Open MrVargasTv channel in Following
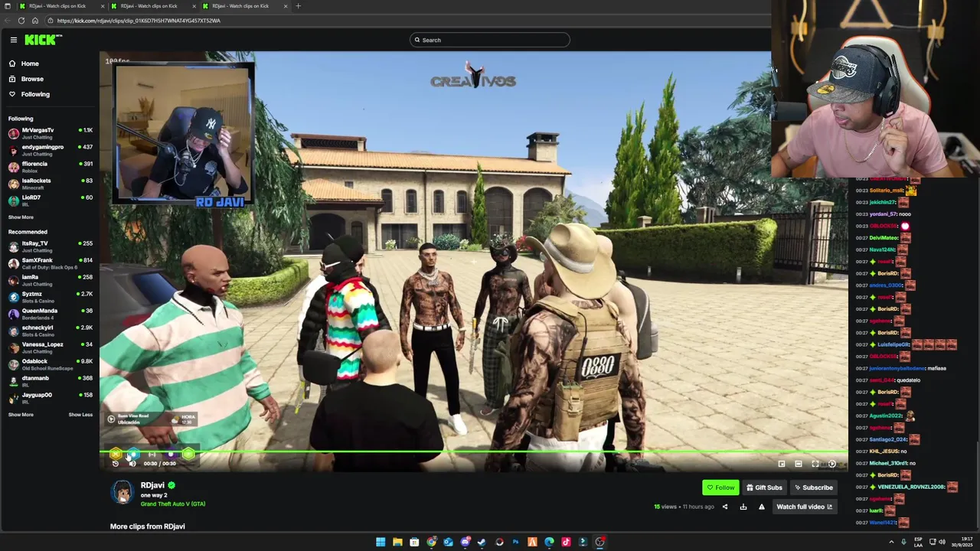 (x=50, y=133)
